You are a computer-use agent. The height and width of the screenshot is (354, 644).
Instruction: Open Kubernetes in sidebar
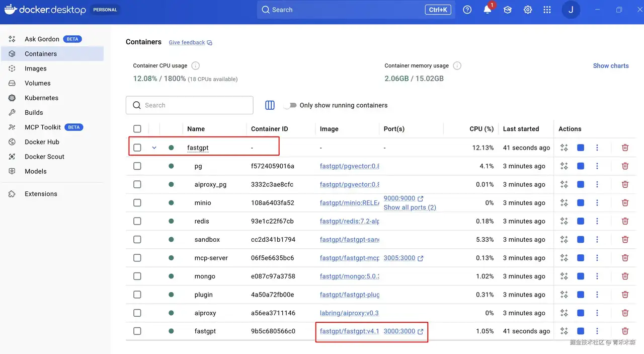click(52, 98)
